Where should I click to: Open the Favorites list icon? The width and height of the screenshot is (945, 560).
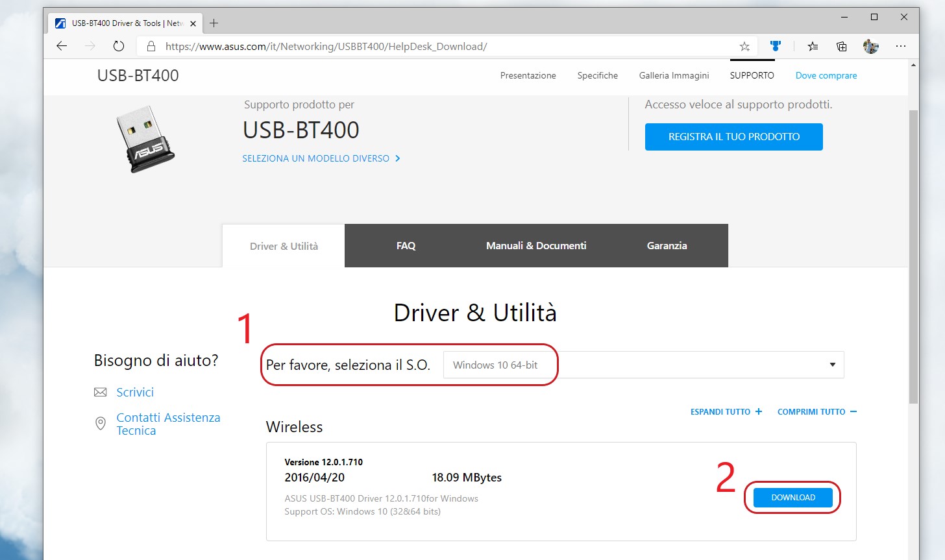[x=813, y=46]
